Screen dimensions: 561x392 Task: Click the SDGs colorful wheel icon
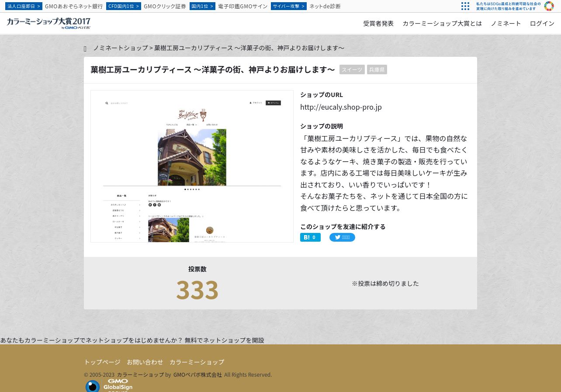tap(549, 6)
